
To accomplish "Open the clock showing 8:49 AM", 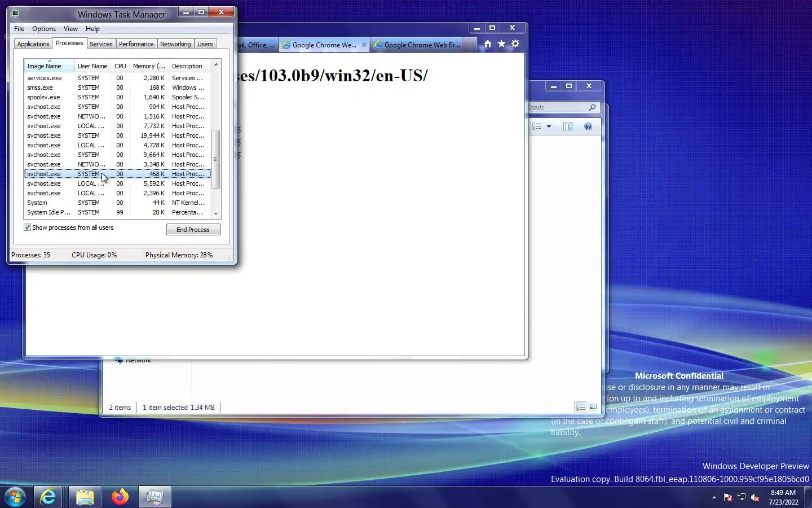I will point(783,497).
